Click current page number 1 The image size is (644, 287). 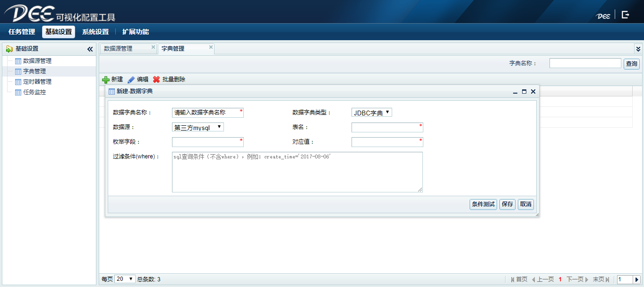click(560, 279)
